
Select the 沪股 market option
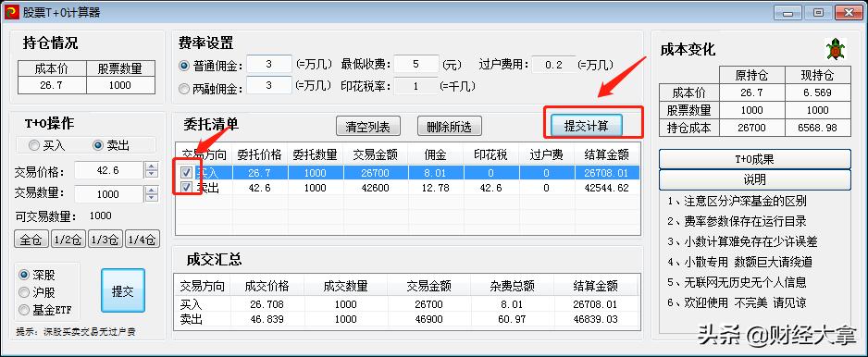tap(24, 292)
